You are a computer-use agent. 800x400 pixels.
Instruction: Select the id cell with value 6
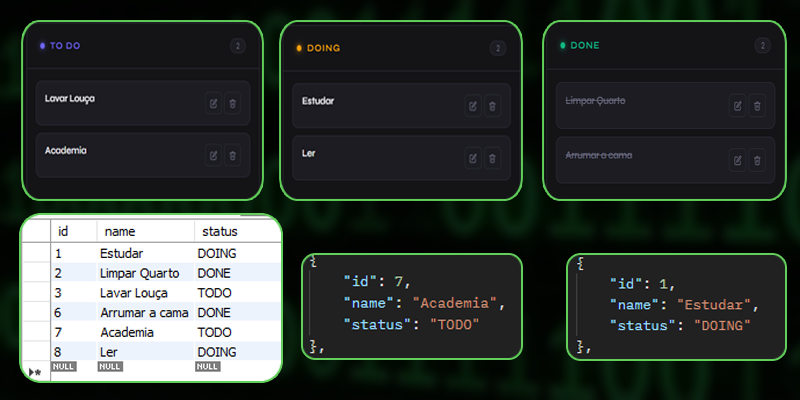(x=73, y=313)
